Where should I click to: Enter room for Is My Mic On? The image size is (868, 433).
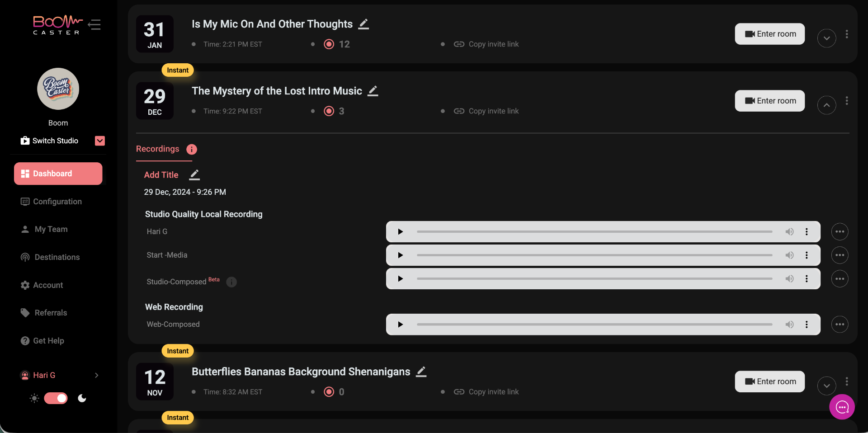(769, 34)
